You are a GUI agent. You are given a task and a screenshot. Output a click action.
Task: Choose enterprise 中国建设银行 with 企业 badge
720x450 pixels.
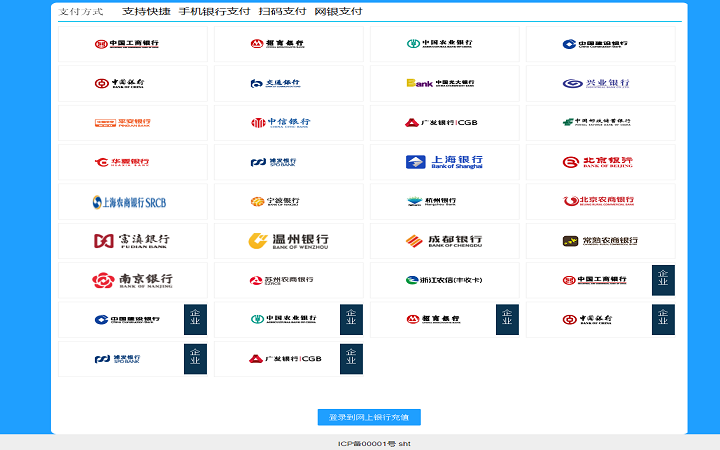point(133,320)
